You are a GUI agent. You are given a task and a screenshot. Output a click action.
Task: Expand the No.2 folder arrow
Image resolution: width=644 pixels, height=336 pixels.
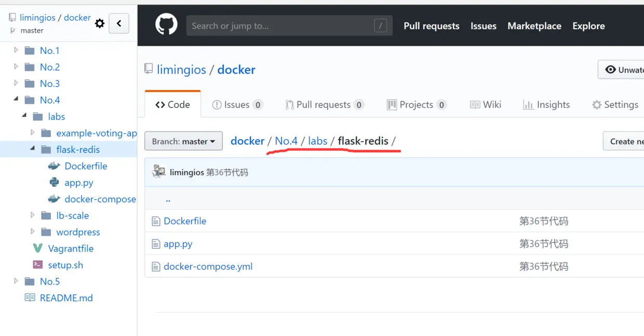coord(16,67)
